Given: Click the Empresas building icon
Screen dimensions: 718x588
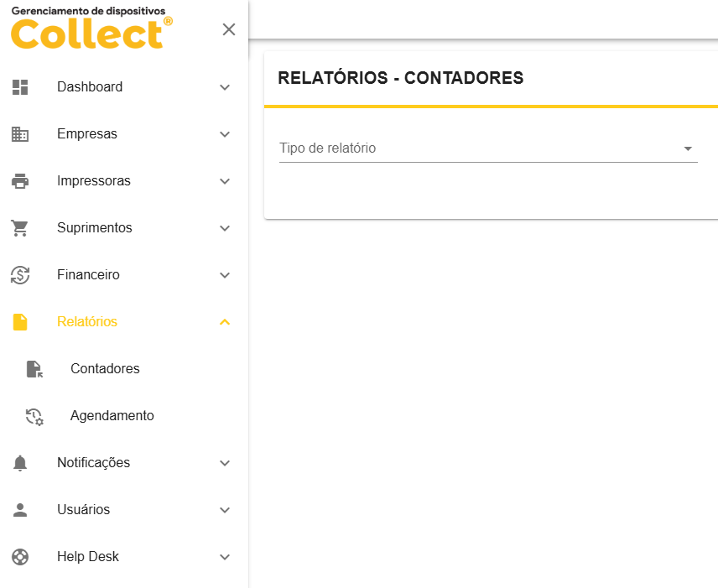Looking at the screenshot, I should tap(20, 134).
